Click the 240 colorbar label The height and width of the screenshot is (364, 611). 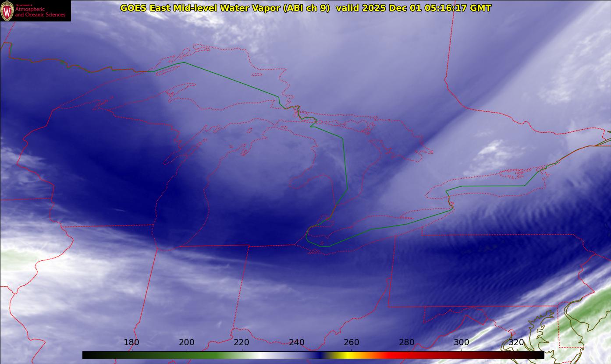[297, 343]
